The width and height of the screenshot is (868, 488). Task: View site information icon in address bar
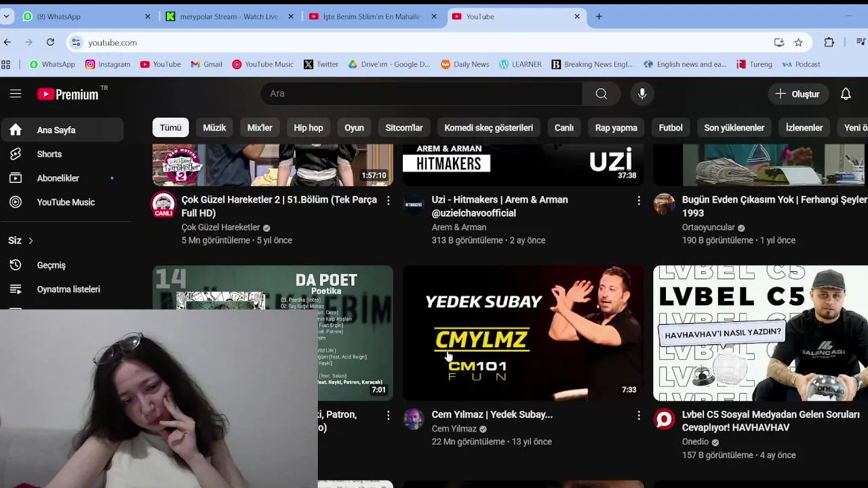[75, 42]
